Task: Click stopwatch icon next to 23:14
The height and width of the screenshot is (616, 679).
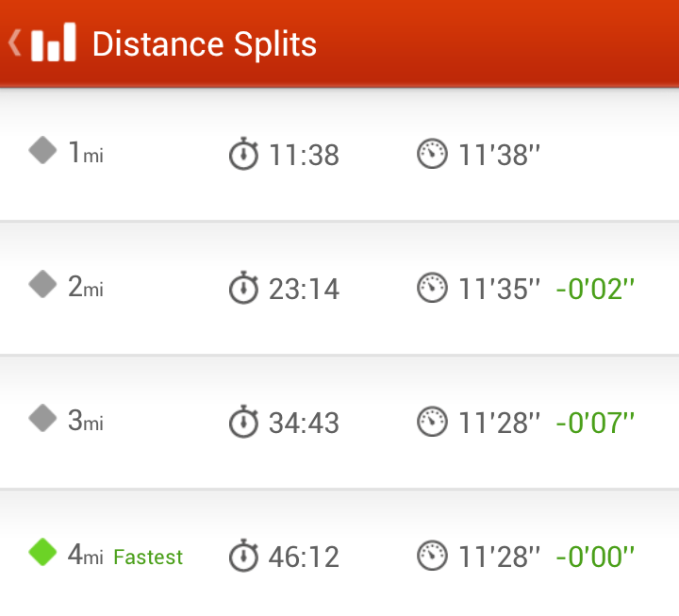Action: point(244,288)
